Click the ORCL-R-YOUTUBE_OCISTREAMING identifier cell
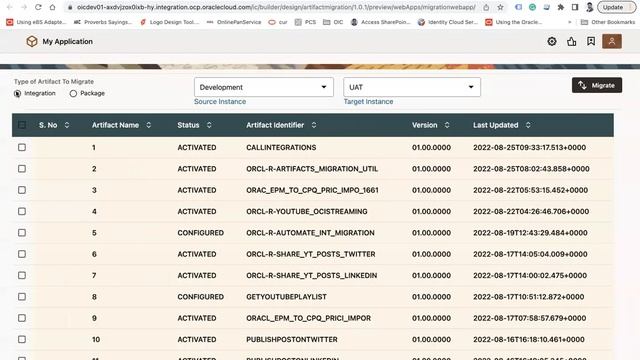 [307, 211]
